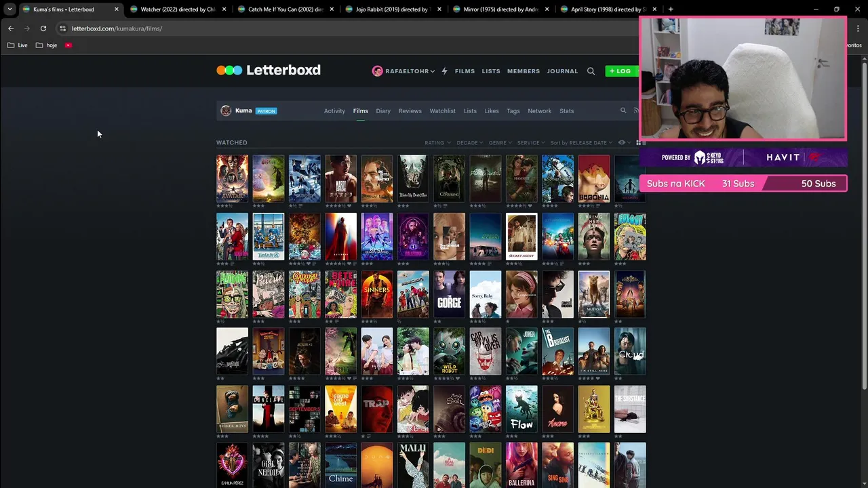Open The Wild Robot poster
This screenshot has width=868, height=488.
450,352
